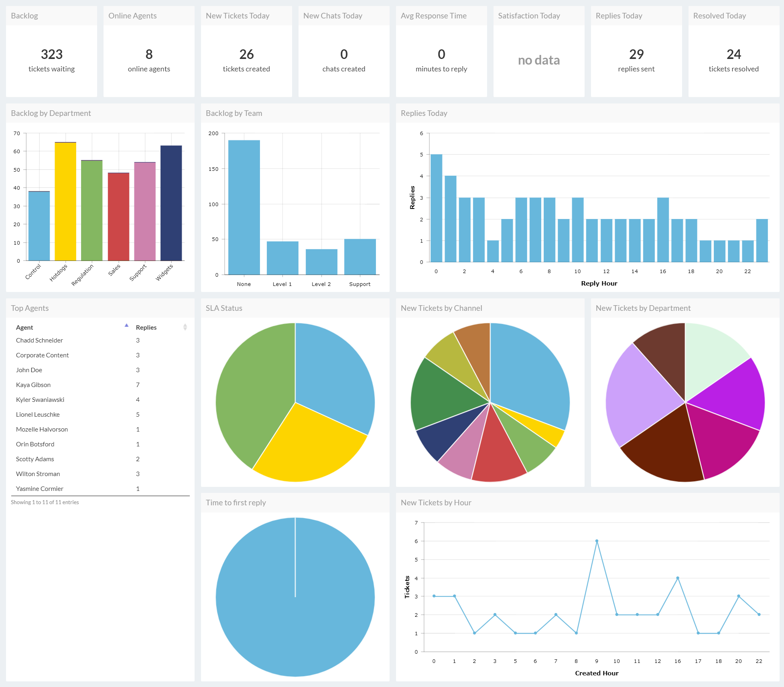The height and width of the screenshot is (687, 784).
Task: Click the hour 0 bar in Replies Today
Action: [437, 208]
